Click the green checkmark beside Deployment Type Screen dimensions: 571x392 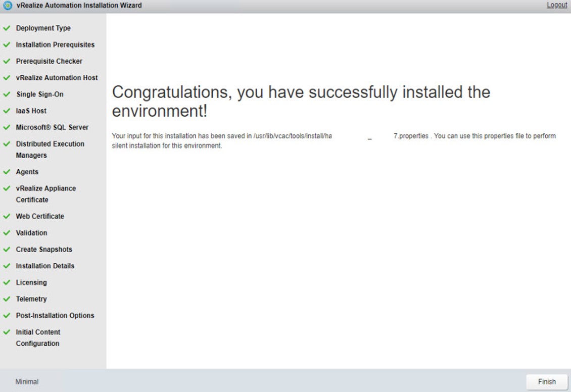coord(7,28)
